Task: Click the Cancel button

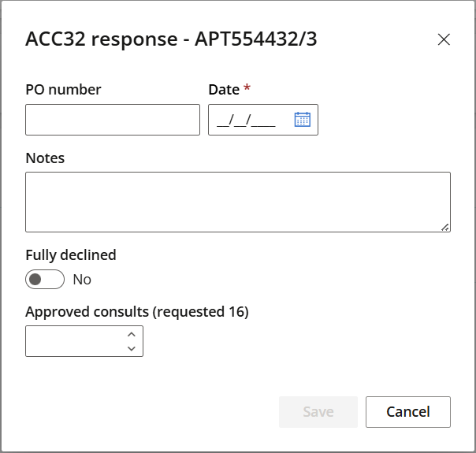Action: 408,412
